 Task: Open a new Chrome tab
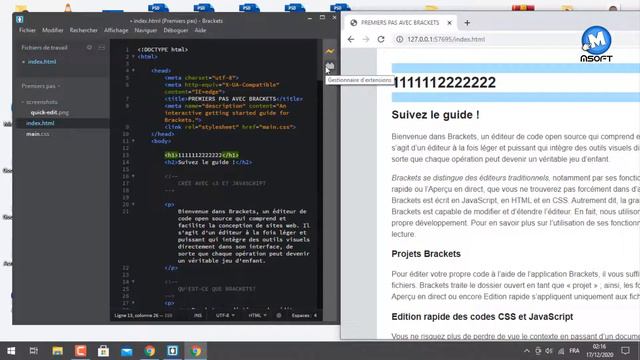pyautogui.click(x=467, y=23)
